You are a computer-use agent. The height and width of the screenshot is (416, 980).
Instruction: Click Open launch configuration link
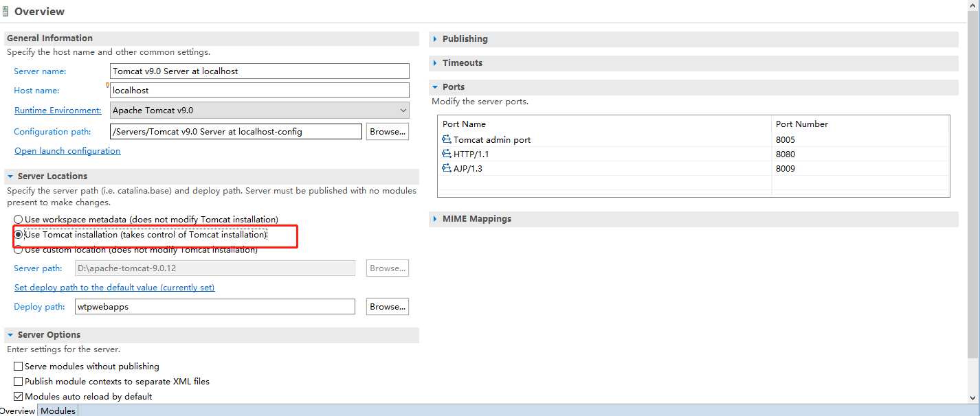coord(67,151)
